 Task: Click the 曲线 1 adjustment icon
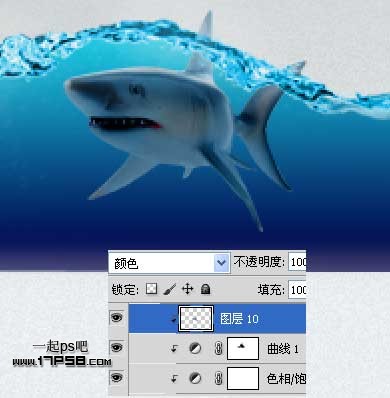click(195, 349)
